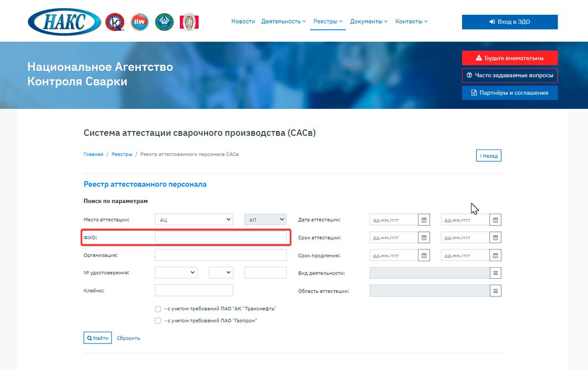This screenshot has width=588, height=370.
Task: Click the Сбросить reset link
Action: [x=128, y=338]
